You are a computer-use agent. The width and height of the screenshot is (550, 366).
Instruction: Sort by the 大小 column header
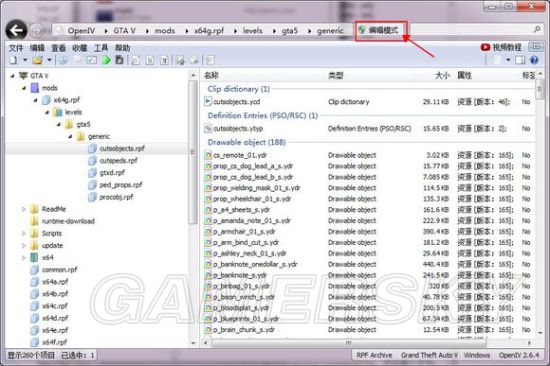[442, 75]
